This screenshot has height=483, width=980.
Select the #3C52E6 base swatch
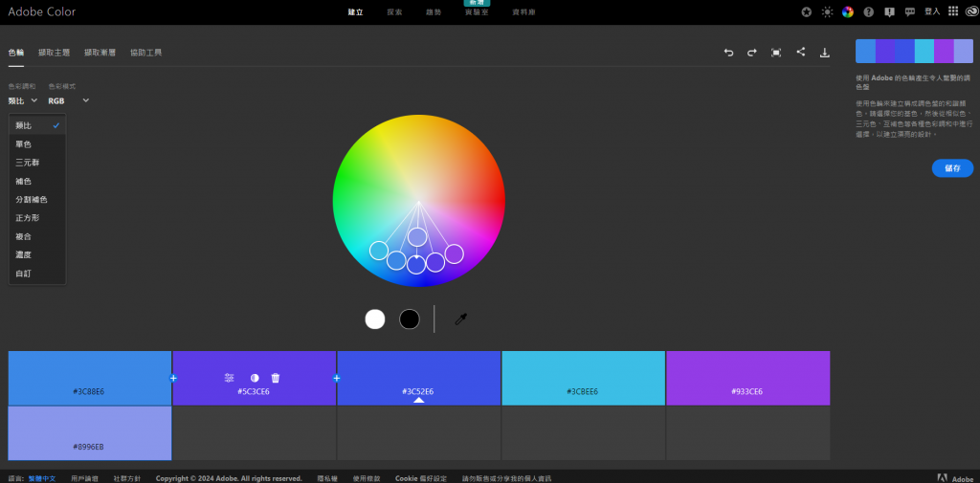[419, 378]
